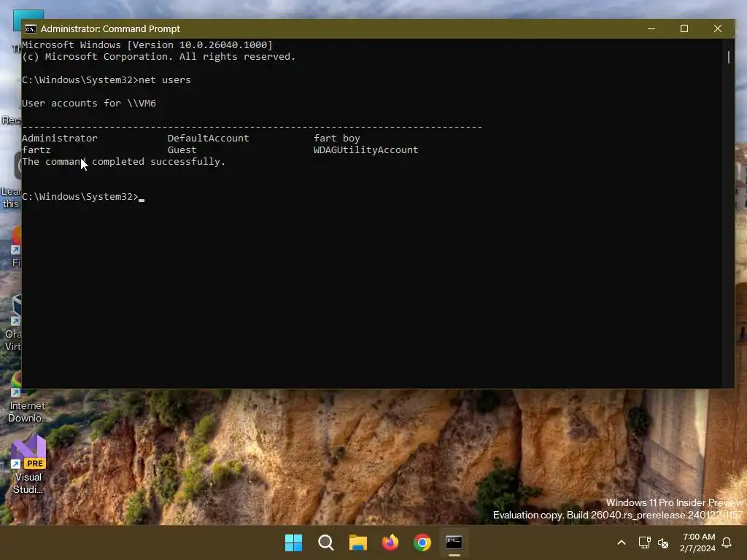Screen dimensions: 747x560
Task: Close the Command Prompt window
Action: pos(718,28)
